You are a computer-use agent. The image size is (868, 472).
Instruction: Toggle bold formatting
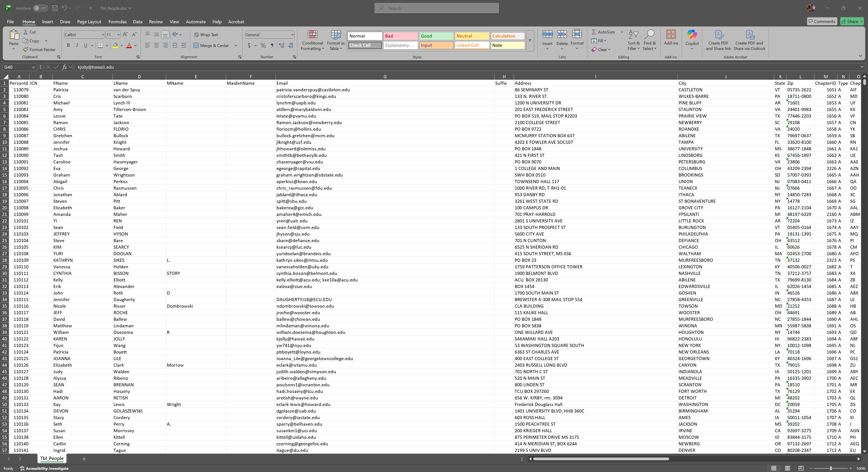[x=68, y=45]
